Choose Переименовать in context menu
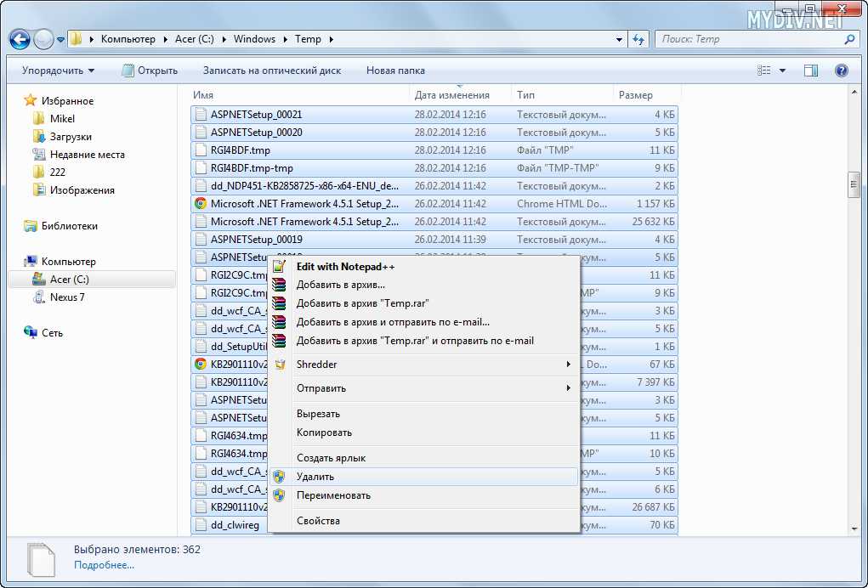 pyautogui.click(x=333, y=495)
